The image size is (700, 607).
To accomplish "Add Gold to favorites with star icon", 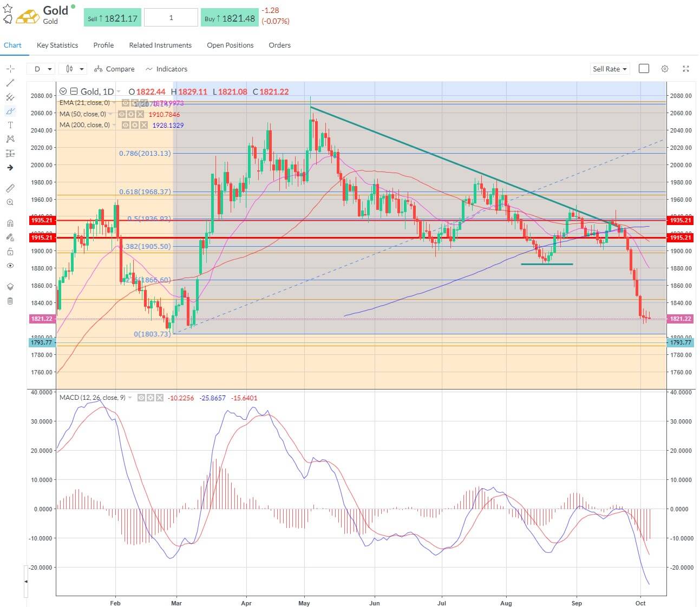I will [8, 9].
